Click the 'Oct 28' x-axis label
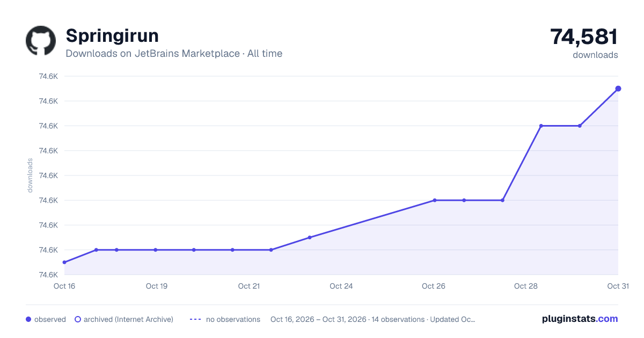Image resolution: width=644 pixels, height=338 pixels. click(x=526, y=286)
